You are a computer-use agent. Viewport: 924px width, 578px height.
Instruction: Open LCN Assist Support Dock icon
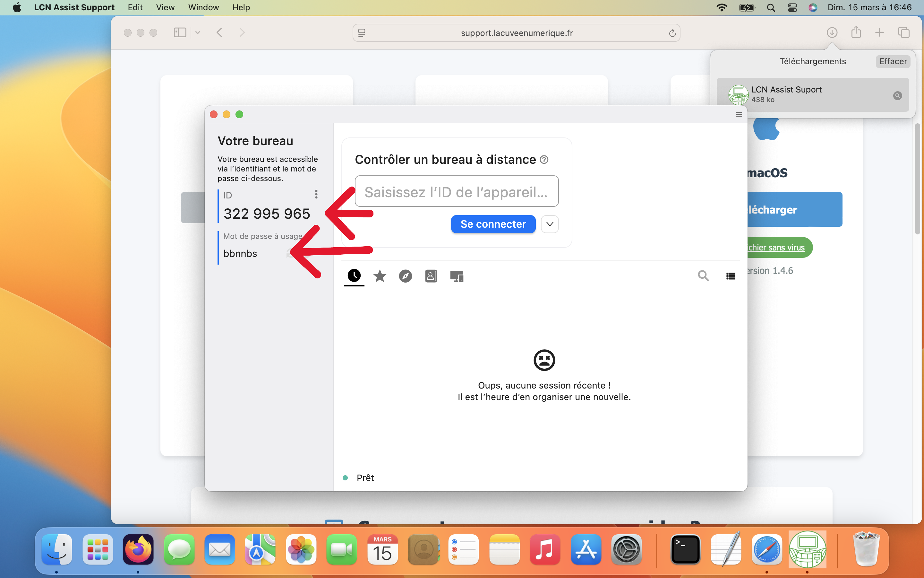pyautogui.click(x=807, y=549)
